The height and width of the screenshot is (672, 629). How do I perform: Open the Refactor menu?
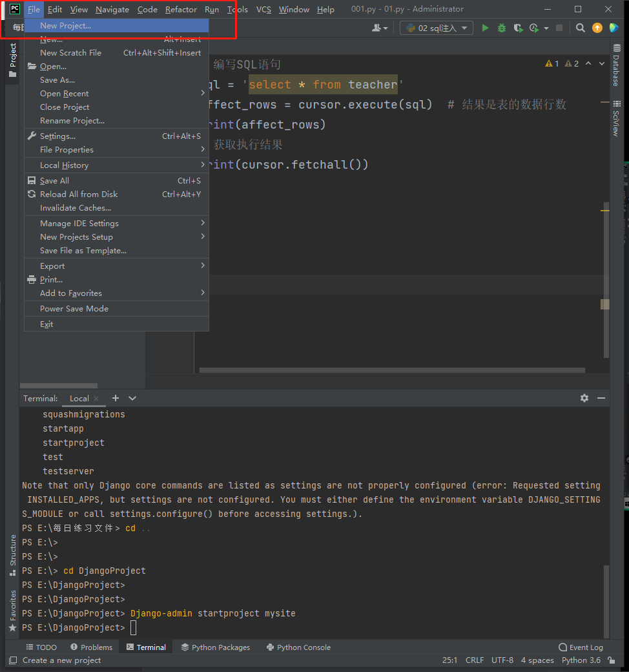coord(181,10)
